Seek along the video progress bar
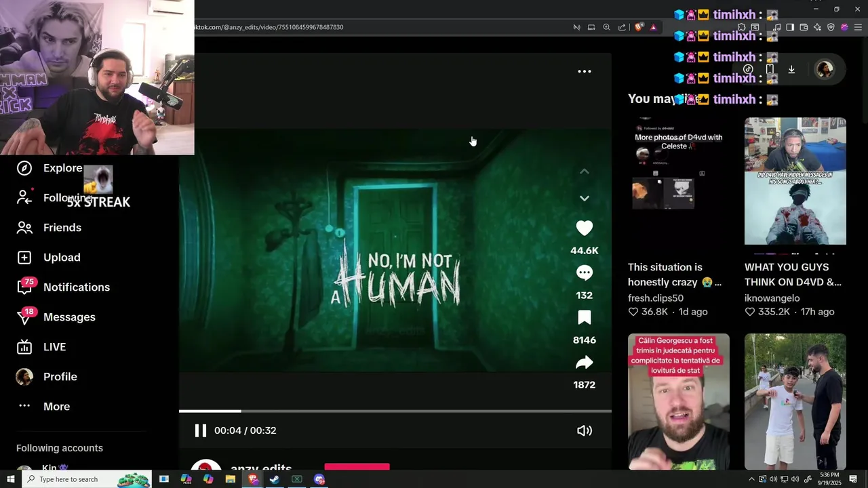Viewport: 868px width, 488px height. (395, 411)
